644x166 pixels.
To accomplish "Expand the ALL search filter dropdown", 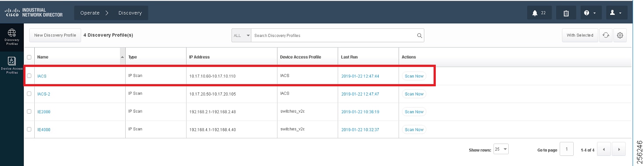I will [x=241, y=35].
